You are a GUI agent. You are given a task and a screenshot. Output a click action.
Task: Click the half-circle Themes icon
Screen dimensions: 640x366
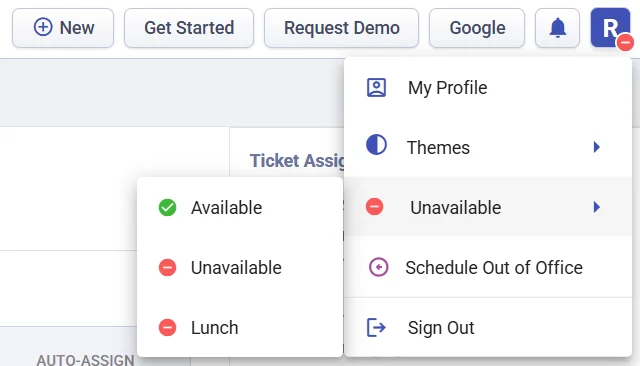tap(376, 145)
